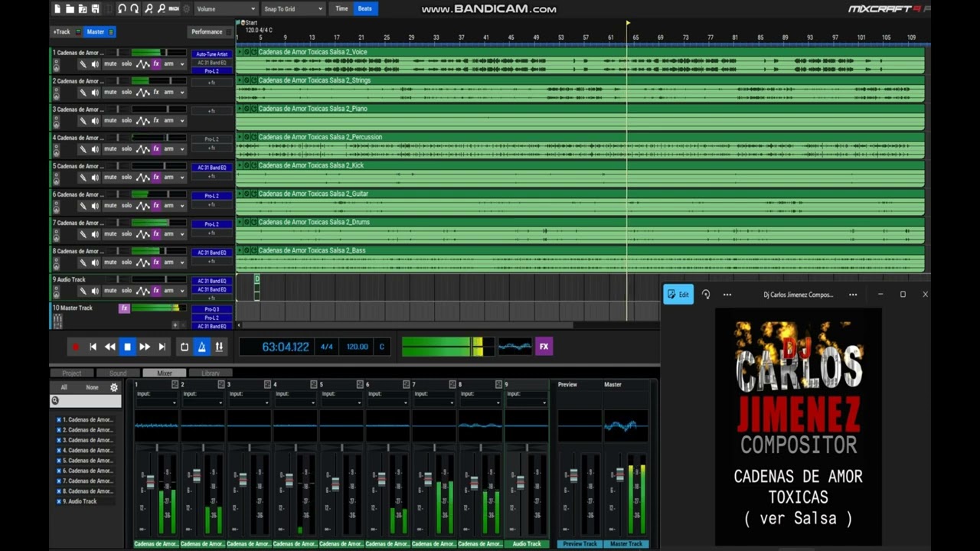
Task: Mute track 4 Percussion
Action: tap(110, 149)
